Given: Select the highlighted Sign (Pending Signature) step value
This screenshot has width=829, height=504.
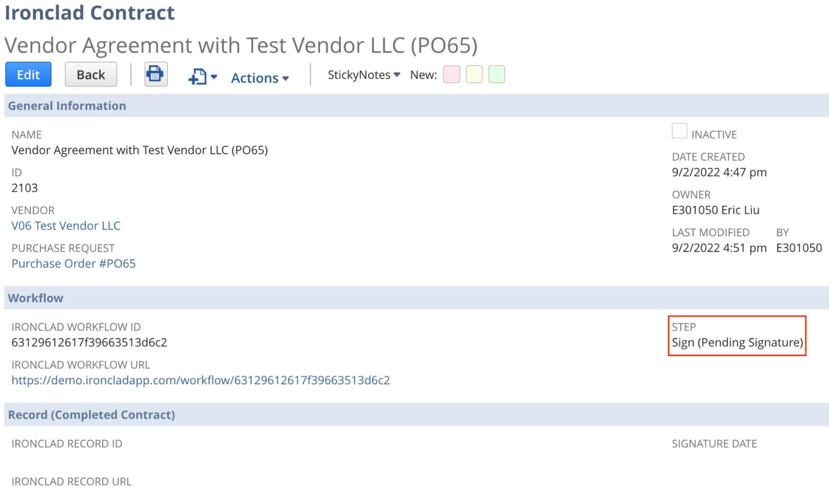Looking at the screenshot, I should 738,342.
